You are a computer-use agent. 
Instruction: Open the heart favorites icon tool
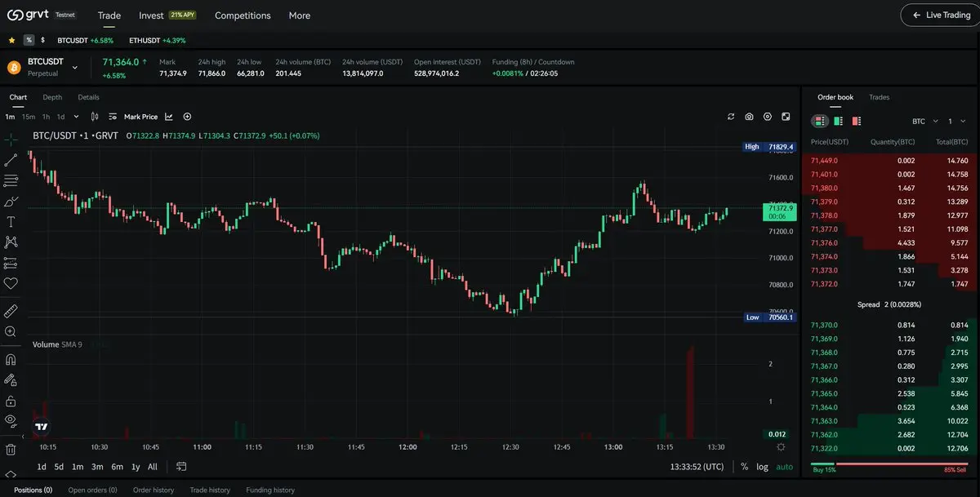point(11,283)
